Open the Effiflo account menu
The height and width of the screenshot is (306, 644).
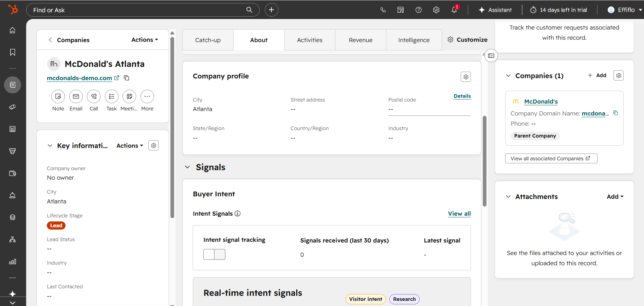pyautogui.click(x=624, y=10)
